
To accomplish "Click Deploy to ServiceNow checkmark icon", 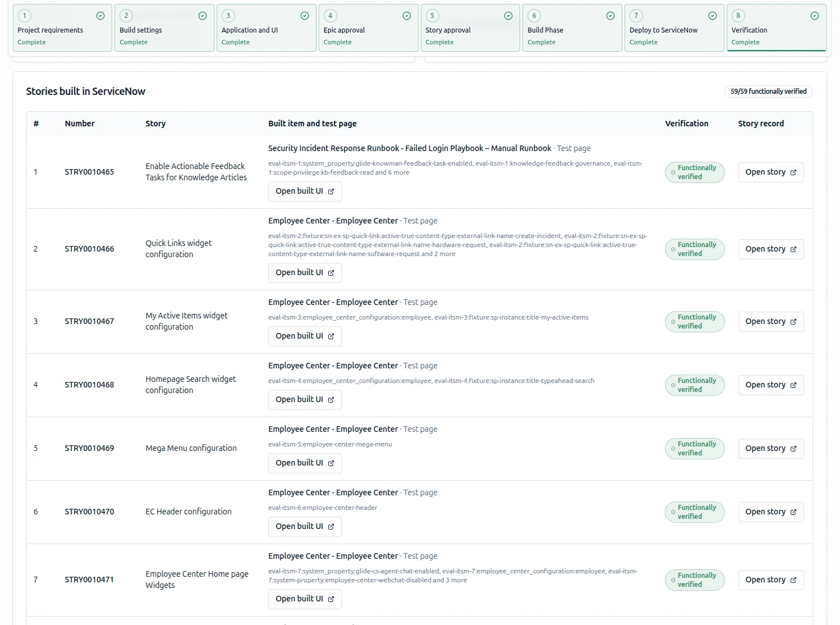I will tap(713, 16).
